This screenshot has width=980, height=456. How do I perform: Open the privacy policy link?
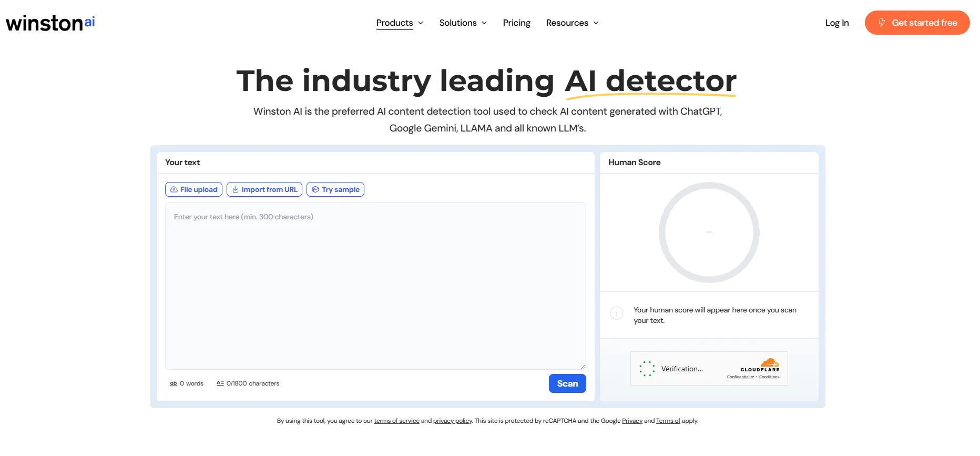[x=452, y=421]
